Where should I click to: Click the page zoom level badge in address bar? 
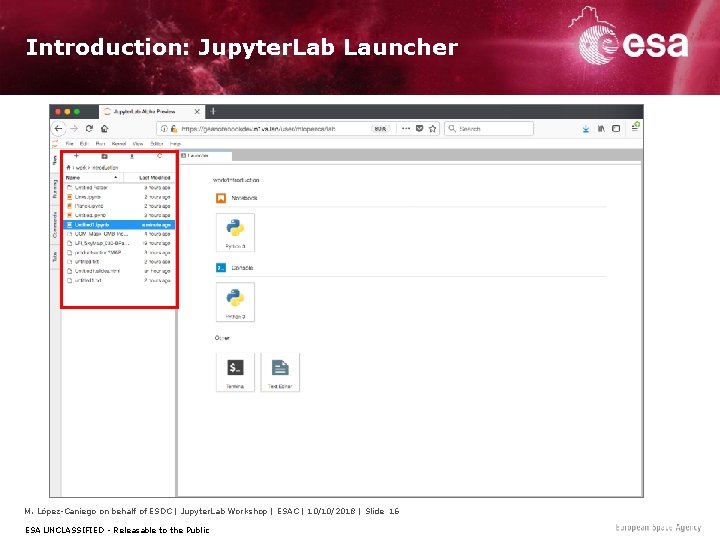click(x=380, y=129)
